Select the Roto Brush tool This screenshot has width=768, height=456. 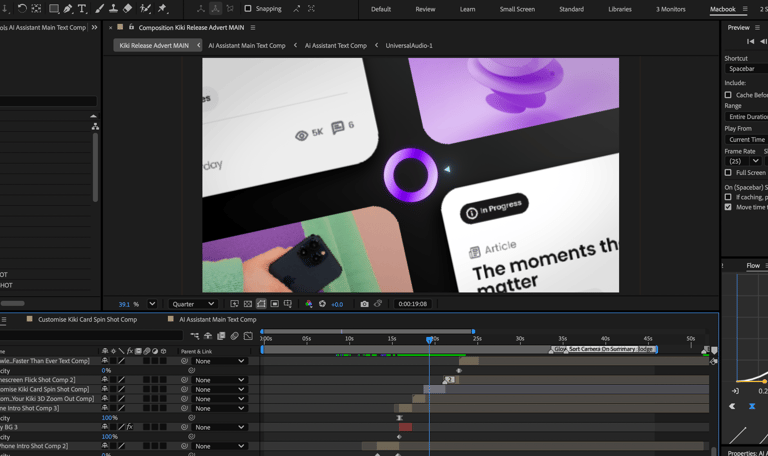pos(145,8)
